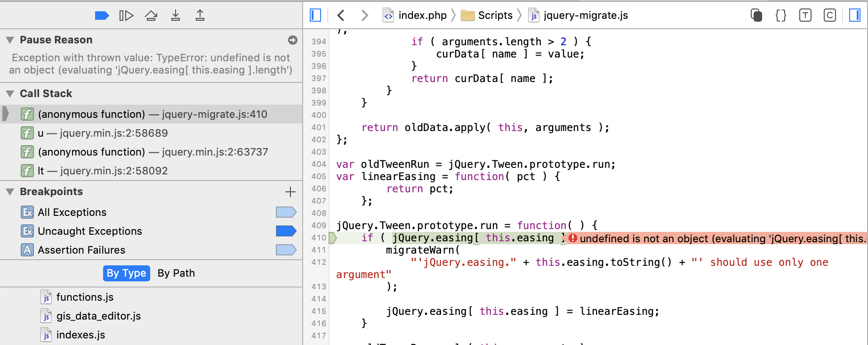Click index.php in the path breadcrumb

click(x=415, y=16)
